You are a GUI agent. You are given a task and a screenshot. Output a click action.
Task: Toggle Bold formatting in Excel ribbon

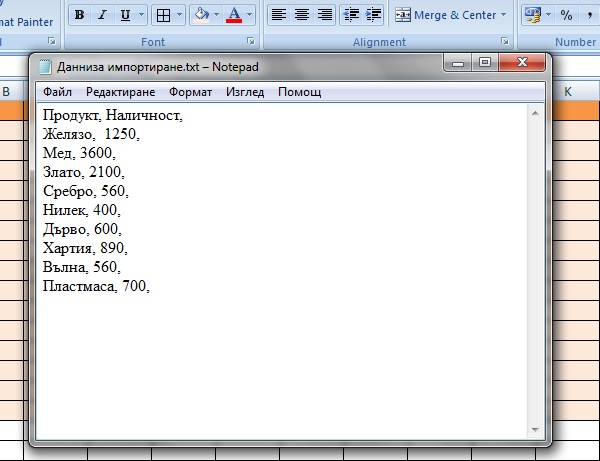80,15
